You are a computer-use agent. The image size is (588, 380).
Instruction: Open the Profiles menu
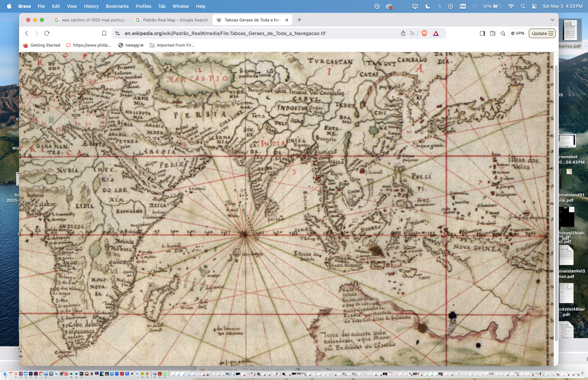143,6
